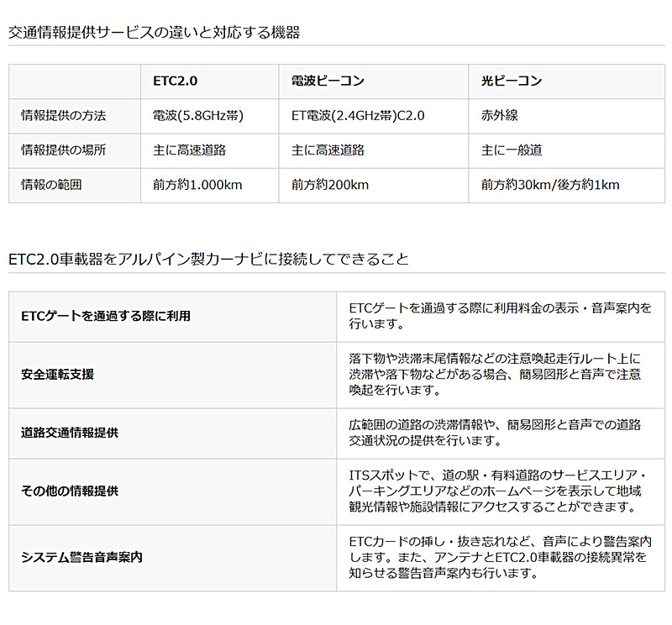Click the 落下物や渋滞末尾情報 description text
Image resolution: width=672 pixels, height=625 pixels.
(495, 374)
